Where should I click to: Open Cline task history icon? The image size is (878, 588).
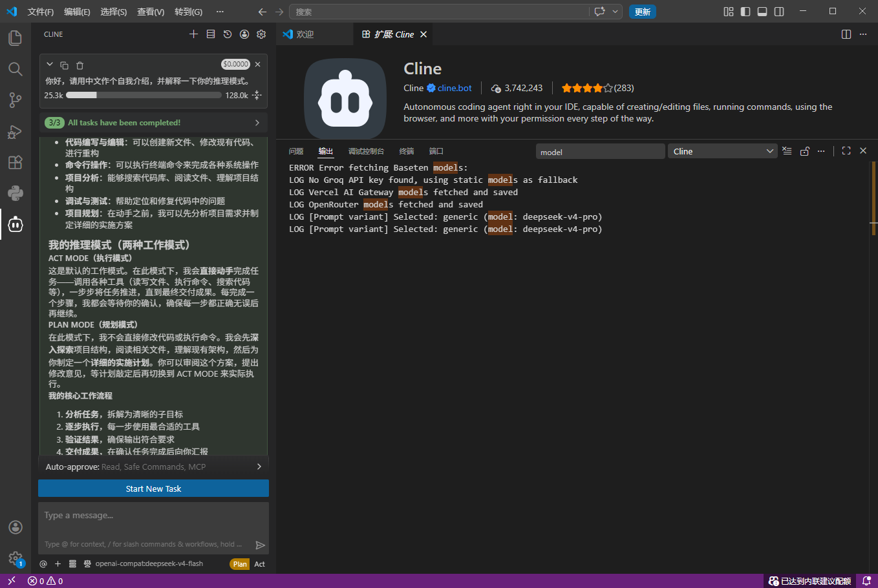point(228,34)
